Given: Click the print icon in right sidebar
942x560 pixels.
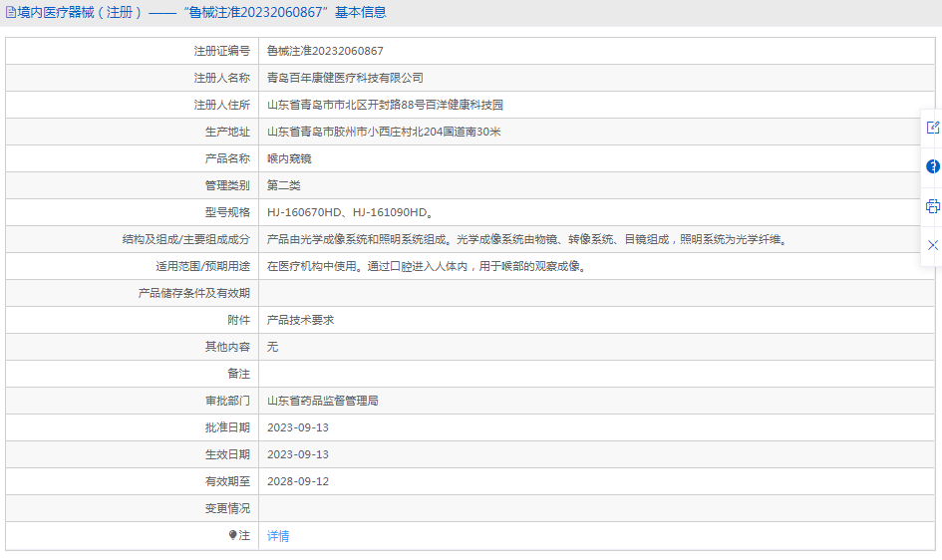Looking at the screenshot, I should click(x=932, y=206).
